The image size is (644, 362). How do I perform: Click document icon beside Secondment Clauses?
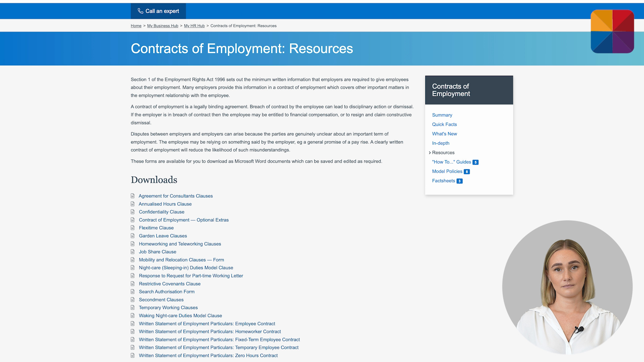(133, 300)
